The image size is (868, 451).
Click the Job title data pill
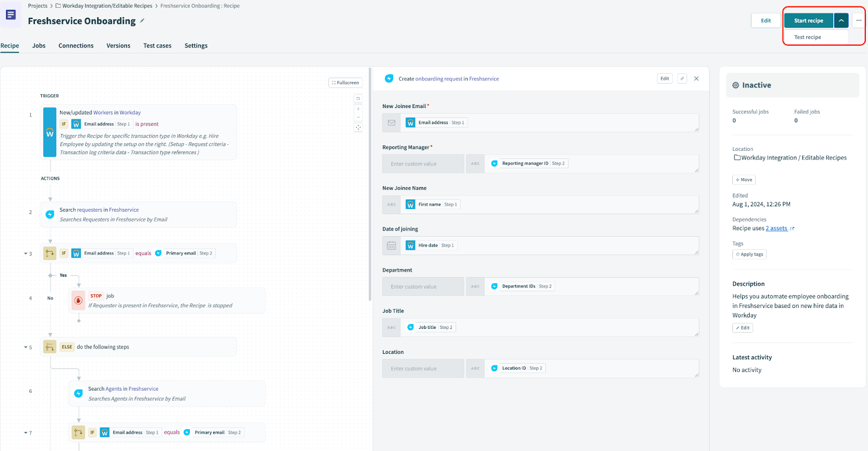pos(431,327)
